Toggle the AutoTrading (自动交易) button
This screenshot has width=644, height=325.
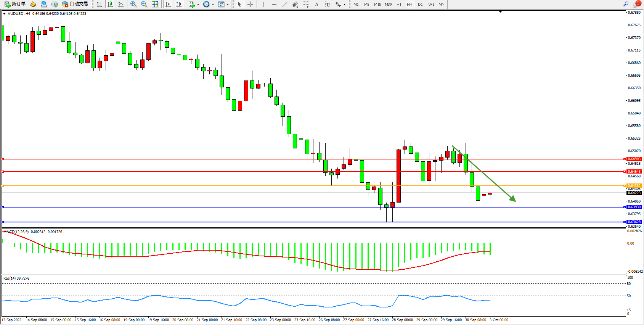[75, 4]
